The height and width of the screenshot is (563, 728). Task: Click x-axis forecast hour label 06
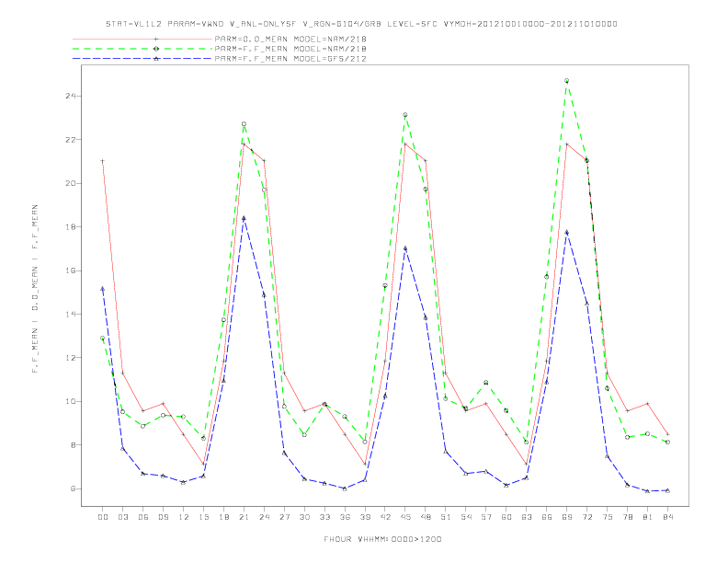(x=143, y=517)
